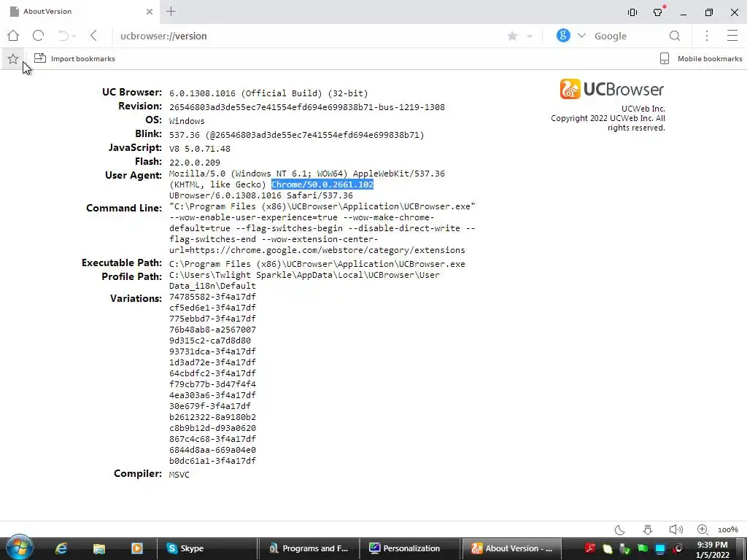Click About Version taskbar button
Screen dimensions: 747x560
511,548
